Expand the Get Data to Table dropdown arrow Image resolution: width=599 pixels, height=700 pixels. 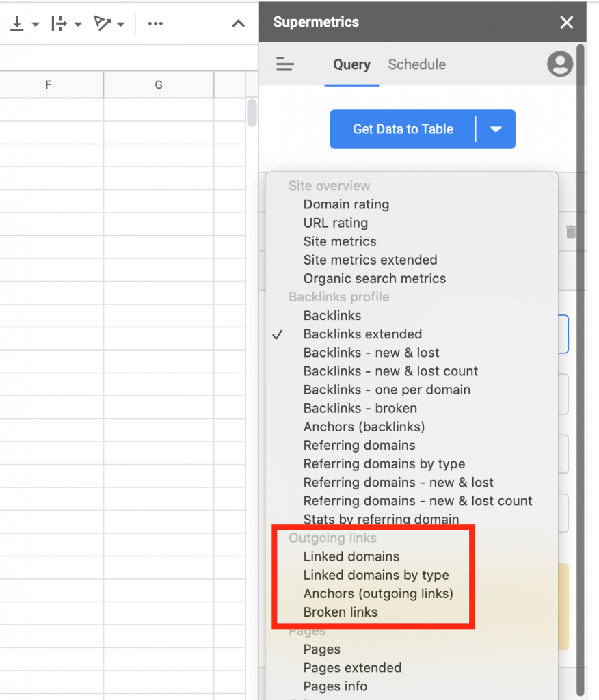coord(496,129)
